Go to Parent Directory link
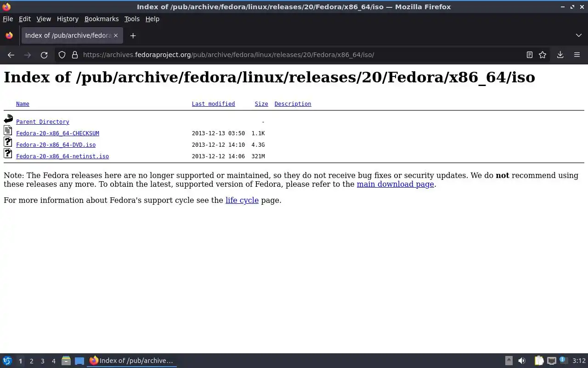 [x=43, y=122]
